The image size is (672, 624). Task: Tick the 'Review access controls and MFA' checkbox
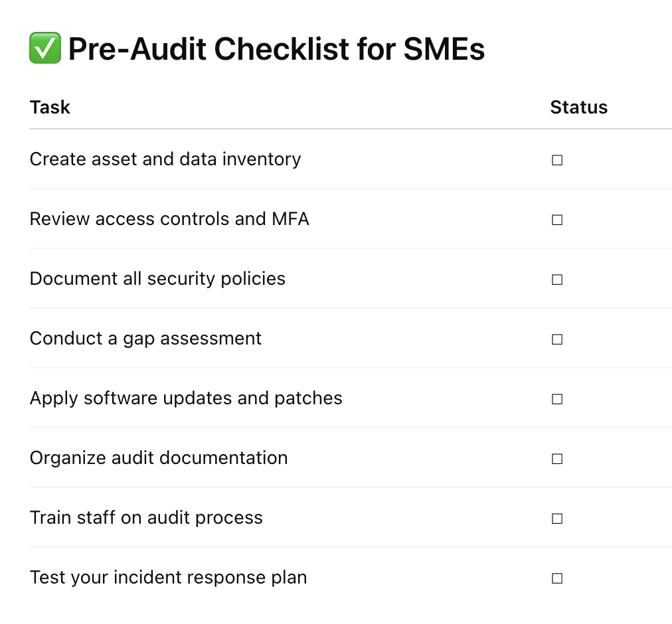(556, 220)
